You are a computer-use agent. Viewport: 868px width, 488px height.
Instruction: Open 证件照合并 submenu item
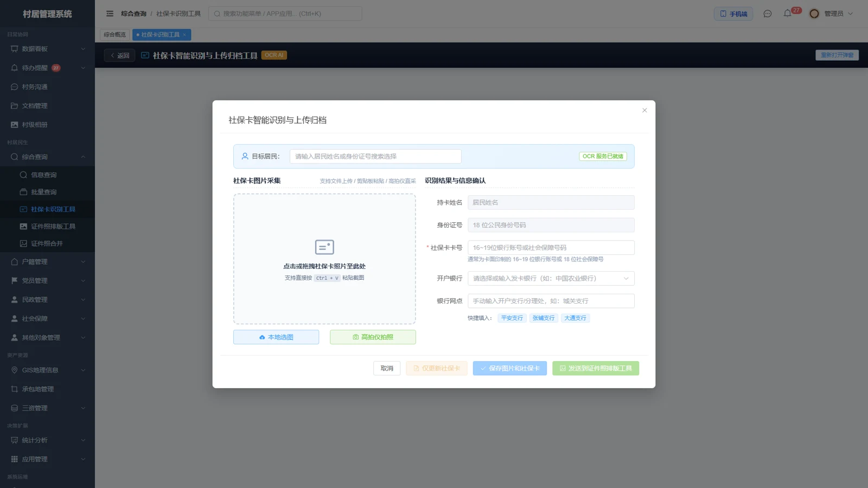click(x=47, y=243)
